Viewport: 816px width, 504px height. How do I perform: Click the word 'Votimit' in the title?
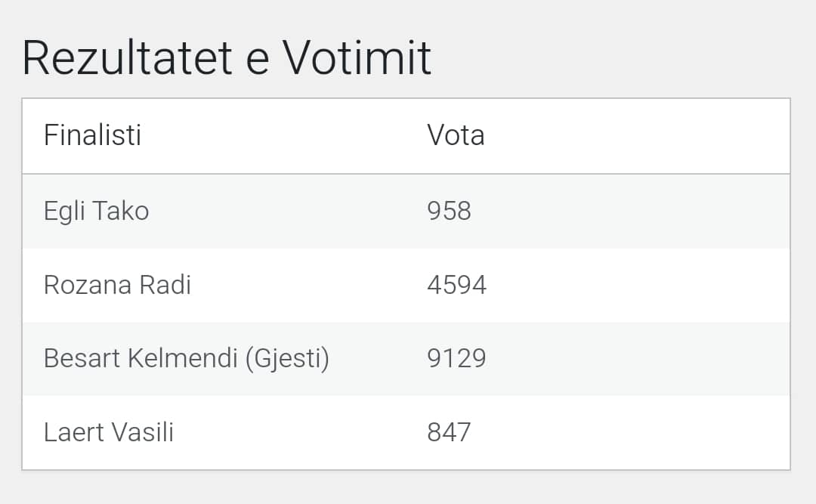[x=357, y=58]
